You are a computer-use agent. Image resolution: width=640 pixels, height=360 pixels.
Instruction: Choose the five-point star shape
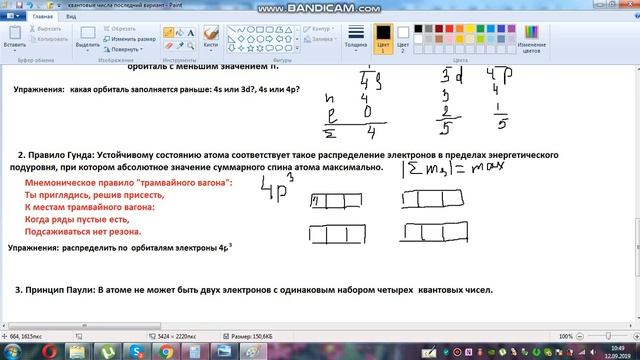[251, 48]
